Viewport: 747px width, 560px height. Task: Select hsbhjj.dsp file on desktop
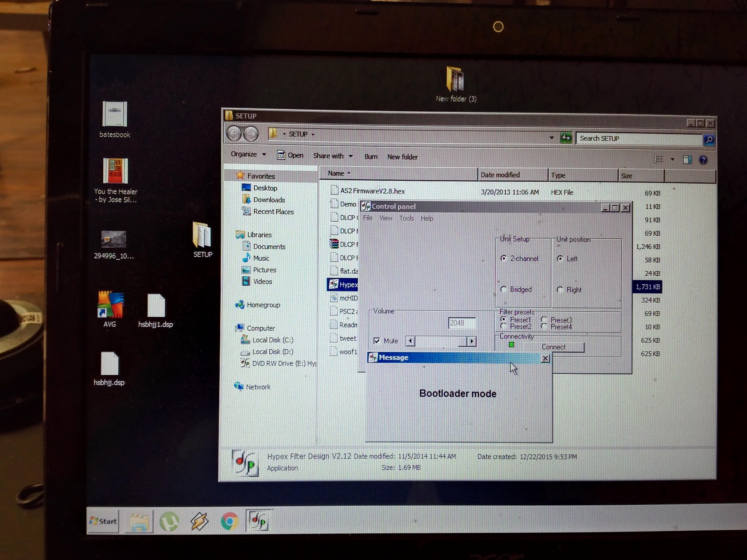[x=109, y=369]
